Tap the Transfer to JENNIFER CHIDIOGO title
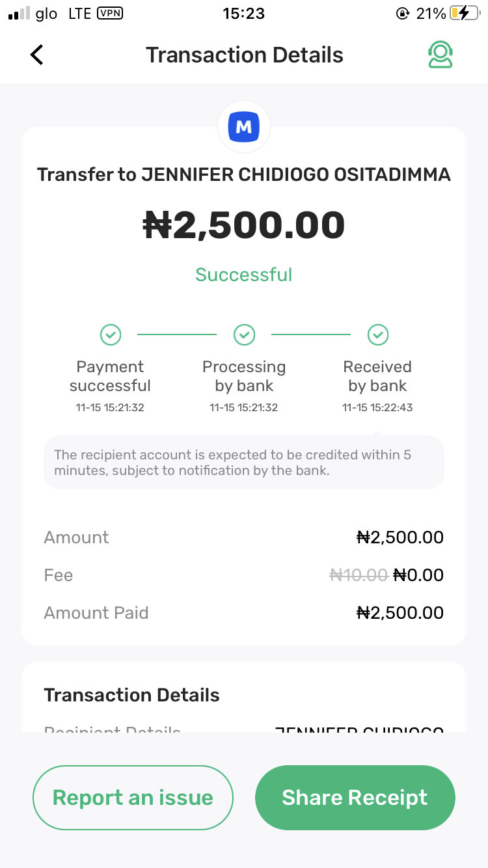This screenshot has width=488, height=868. click(244, 175)
